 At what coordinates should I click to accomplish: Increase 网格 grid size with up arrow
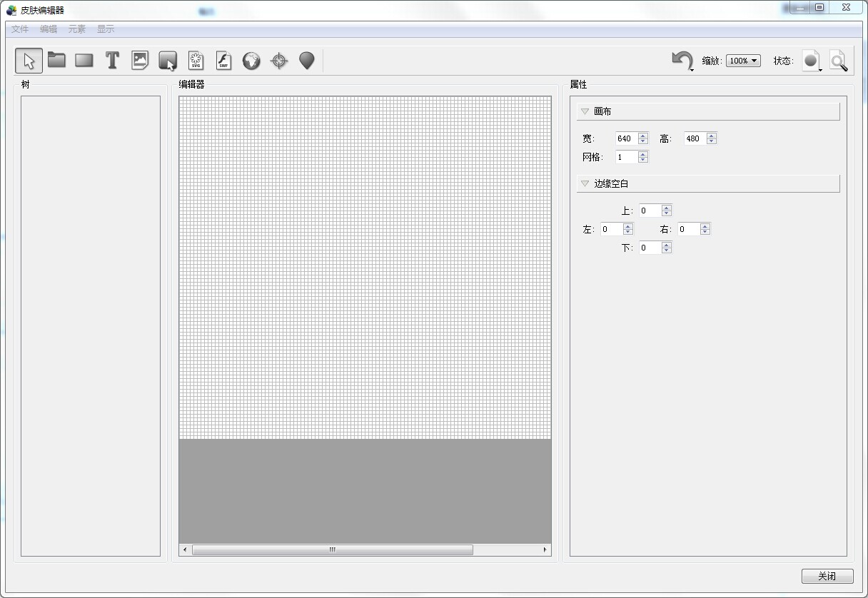(643, 154)
